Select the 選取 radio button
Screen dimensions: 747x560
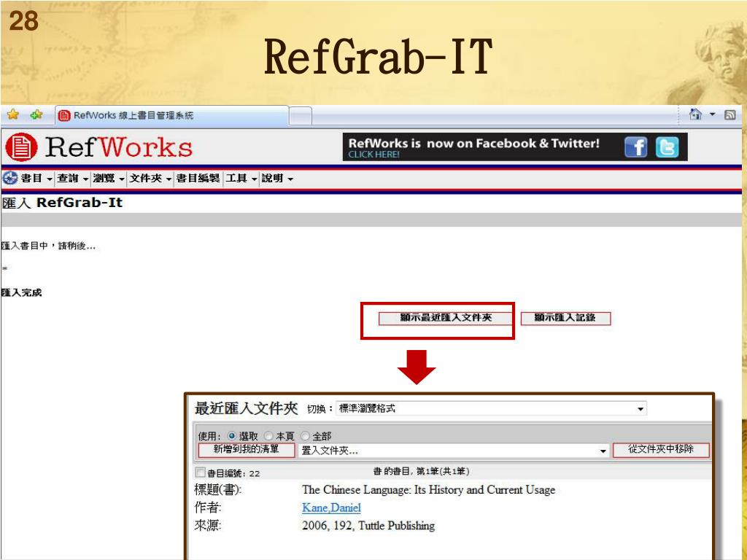(x=232, y=436)
